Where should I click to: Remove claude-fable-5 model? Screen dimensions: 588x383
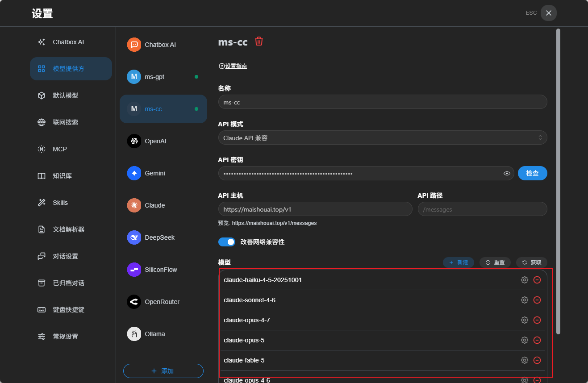coord(538,360)
